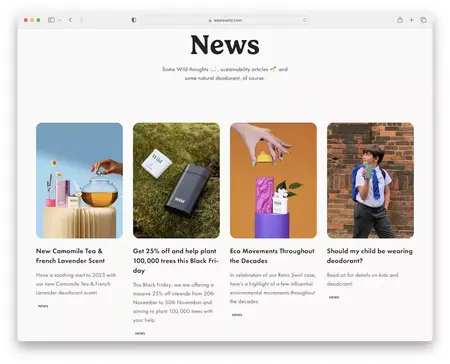Expand the sidebar dropdown chevron
This screenshot has width=450, height=364.
59,20
